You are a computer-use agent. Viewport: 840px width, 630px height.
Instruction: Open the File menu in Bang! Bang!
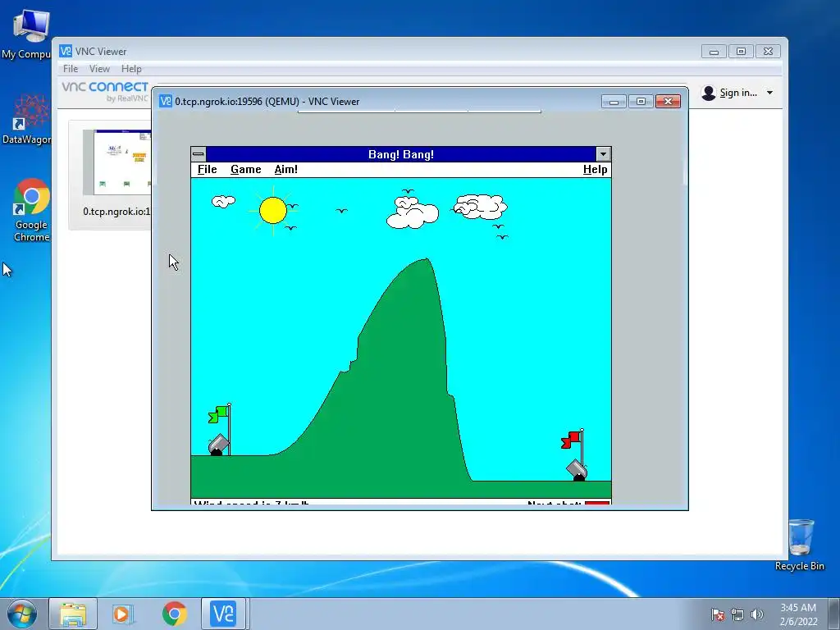[x=207, y=169]
